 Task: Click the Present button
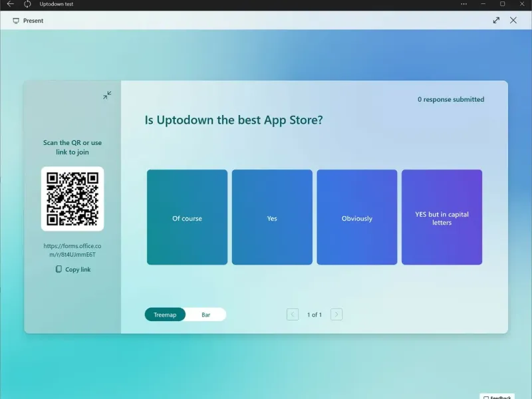click(x=28, y=21)
